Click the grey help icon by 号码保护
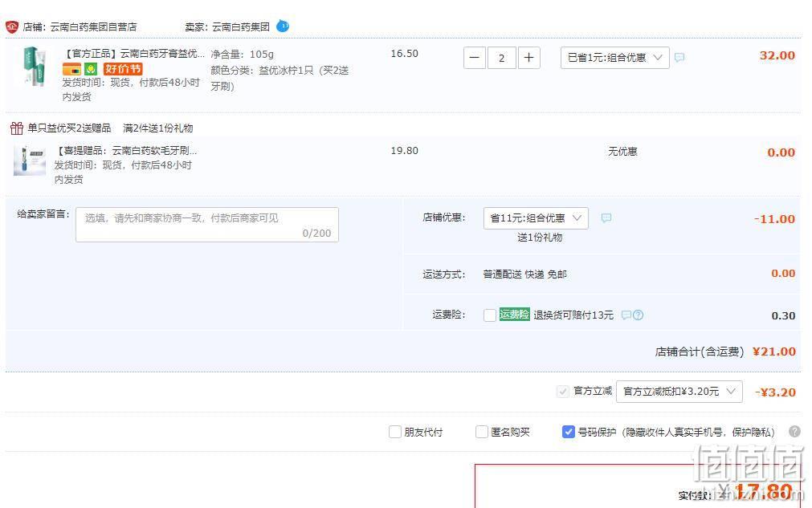The image size is (812, 508). click(795, 432)
